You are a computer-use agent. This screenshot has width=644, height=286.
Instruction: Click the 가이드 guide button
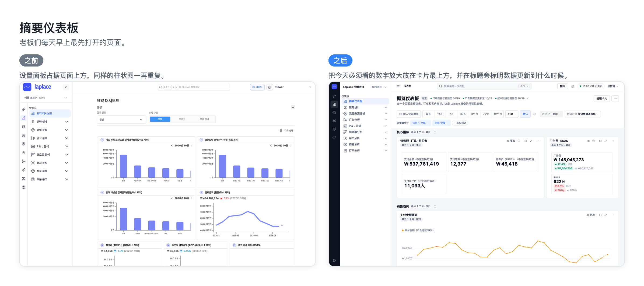click(x=257, y=87)
